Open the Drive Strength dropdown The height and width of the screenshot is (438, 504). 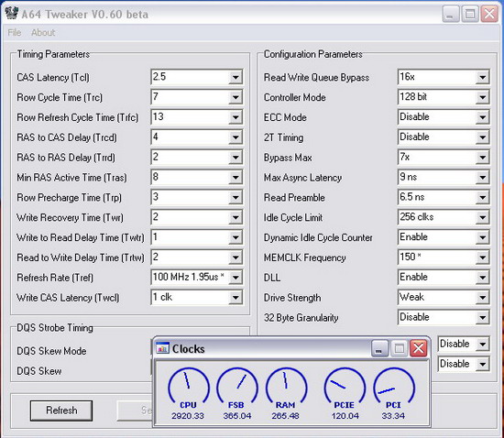(x=482, y=298)
